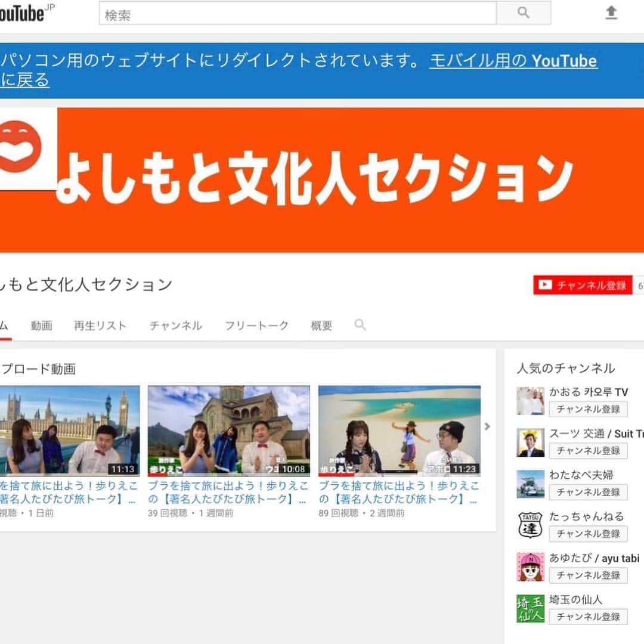Open the channel search magnifier icon
This screenshot has height=644, width=644.
pos(360,325)
